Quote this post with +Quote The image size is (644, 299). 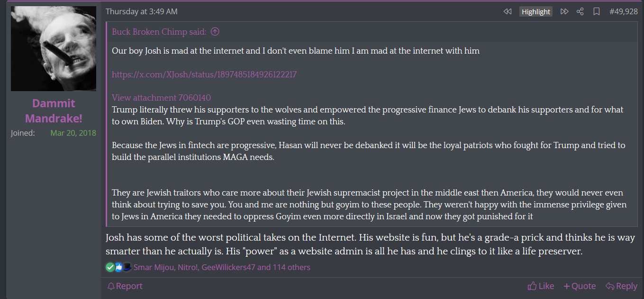[580, 286]
